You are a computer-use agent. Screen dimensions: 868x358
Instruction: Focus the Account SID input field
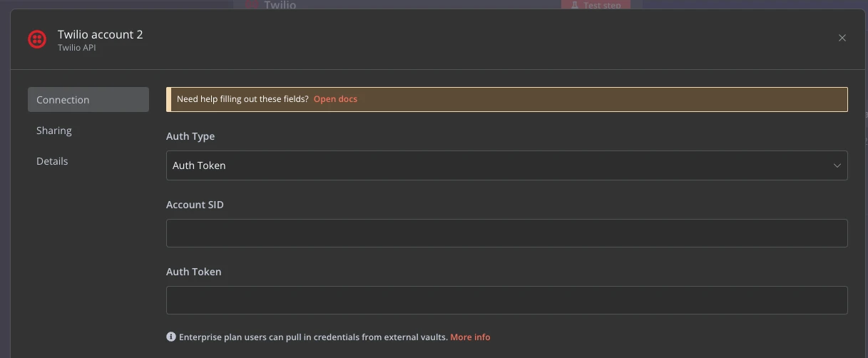tap(506, 233)
